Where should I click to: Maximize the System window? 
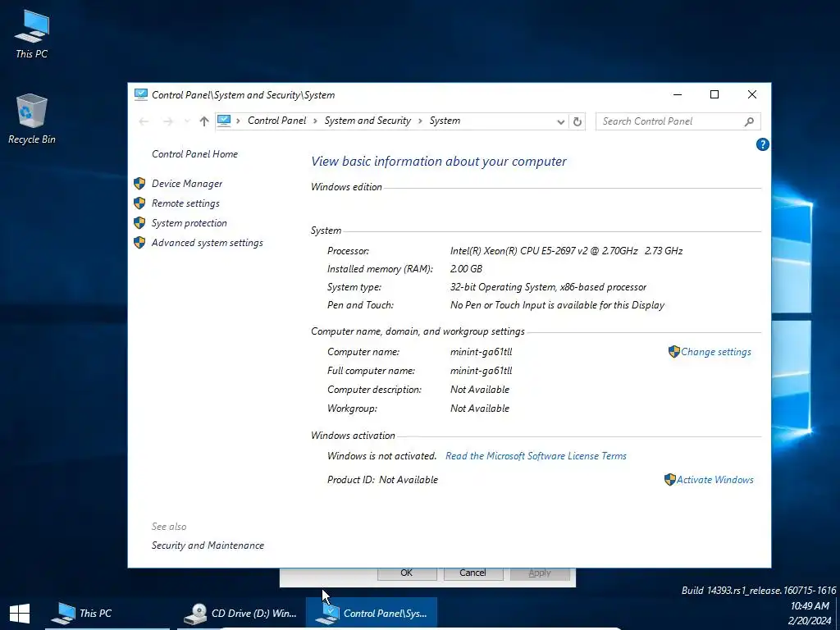(x=714, y=95)
